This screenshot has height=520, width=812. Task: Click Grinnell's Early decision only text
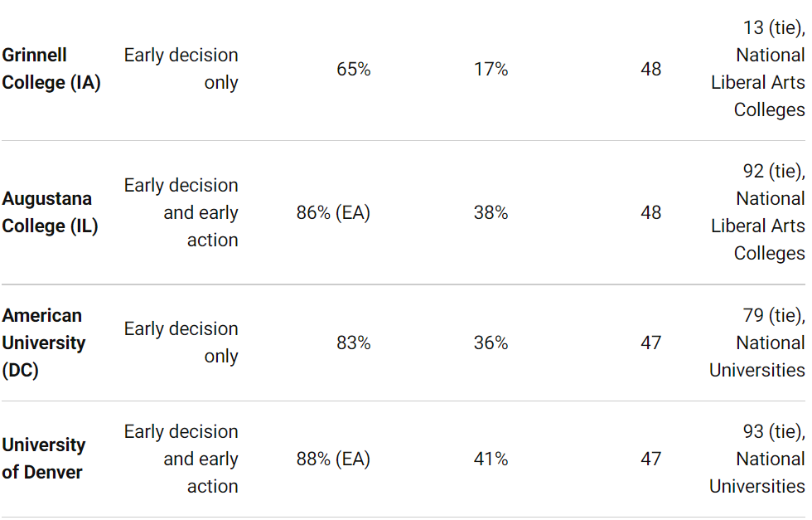click(x=181, y=69)
